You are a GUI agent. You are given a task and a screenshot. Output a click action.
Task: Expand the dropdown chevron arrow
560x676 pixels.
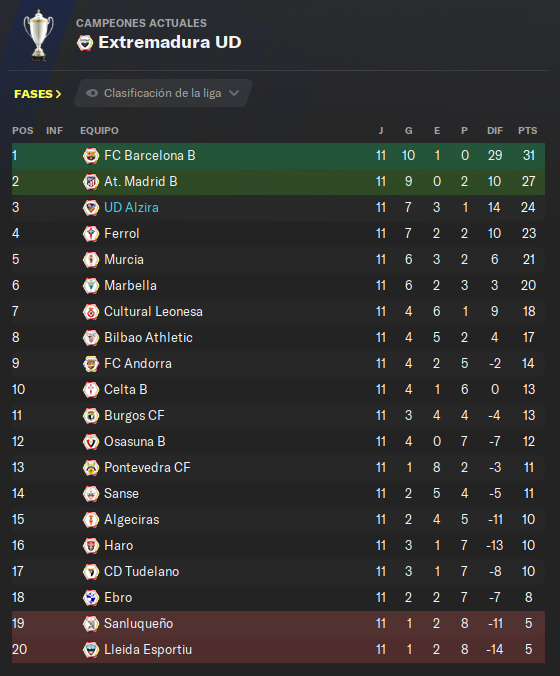point(234,93)
